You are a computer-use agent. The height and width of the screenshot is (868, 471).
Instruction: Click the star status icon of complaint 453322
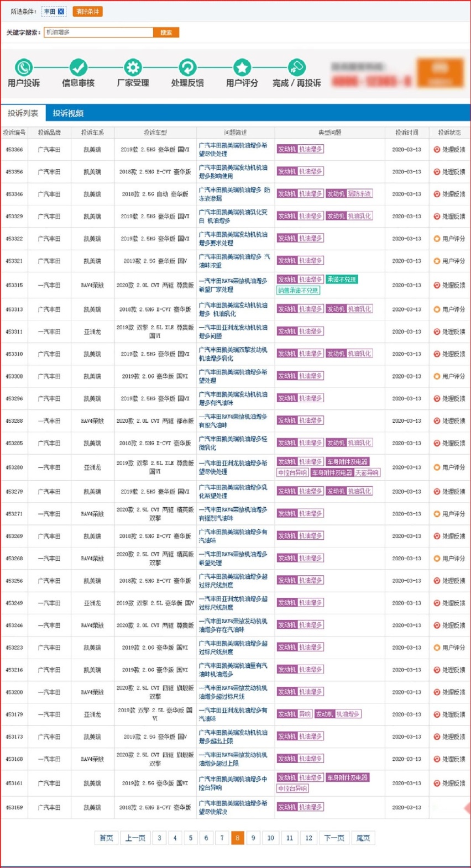pos(437,239)
